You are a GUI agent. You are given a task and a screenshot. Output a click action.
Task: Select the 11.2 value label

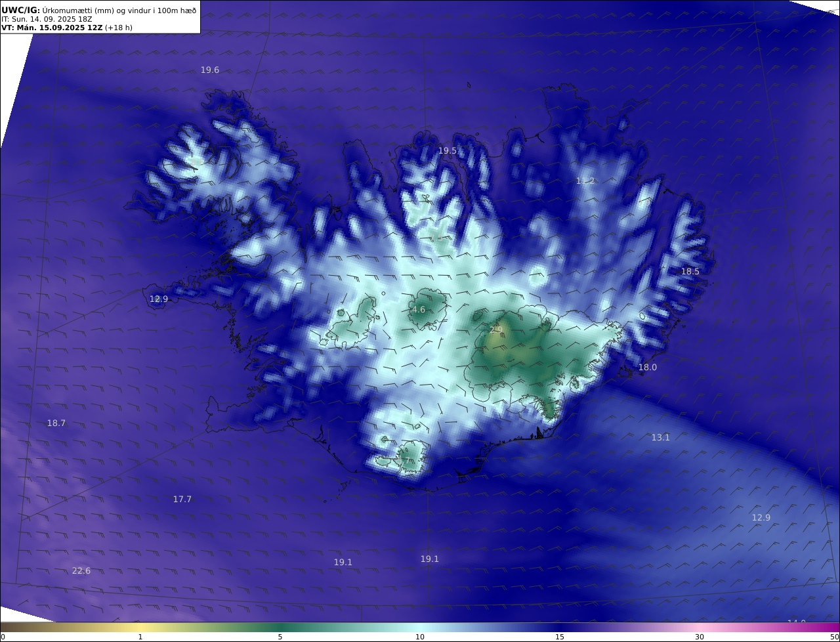tap(585, 181)
